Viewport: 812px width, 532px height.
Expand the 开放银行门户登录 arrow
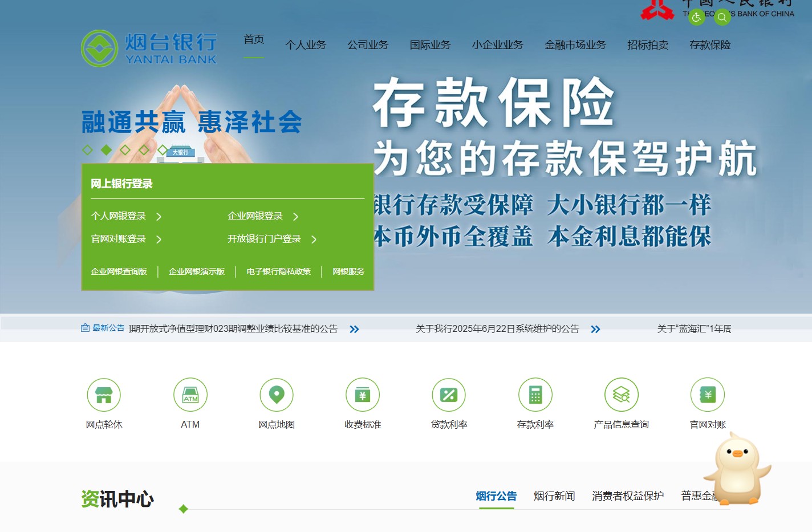[314, 239]
